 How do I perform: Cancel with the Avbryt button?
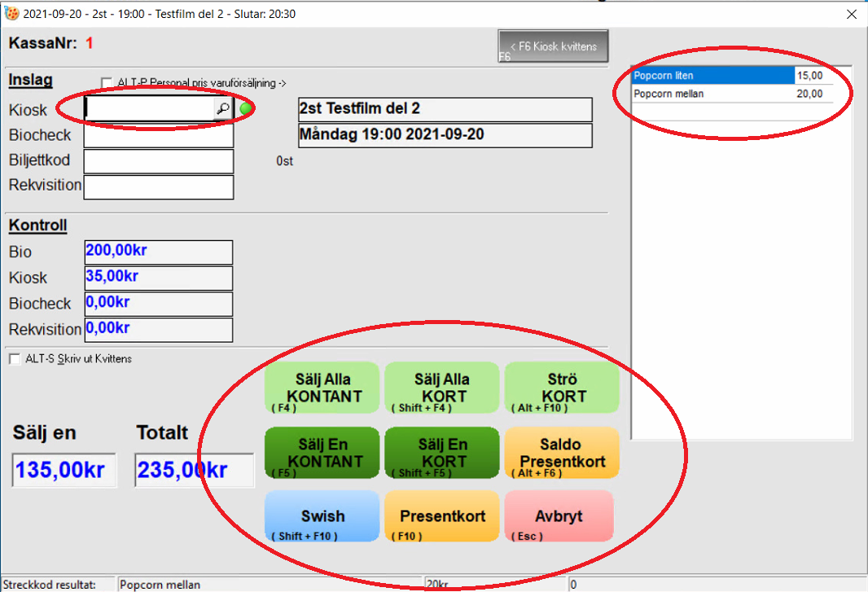click(559, 517)
